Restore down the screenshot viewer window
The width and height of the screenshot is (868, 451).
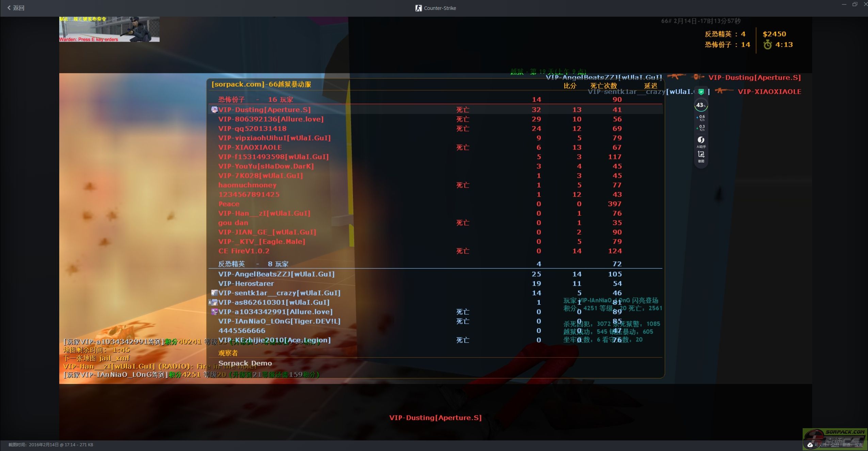click(x=855, y=4)
